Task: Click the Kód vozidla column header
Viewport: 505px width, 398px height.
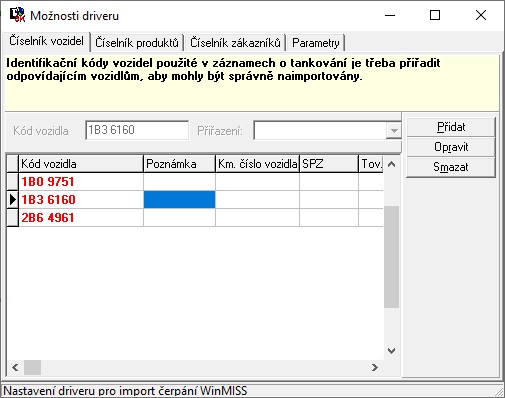Action: click(x=81, y=164)
